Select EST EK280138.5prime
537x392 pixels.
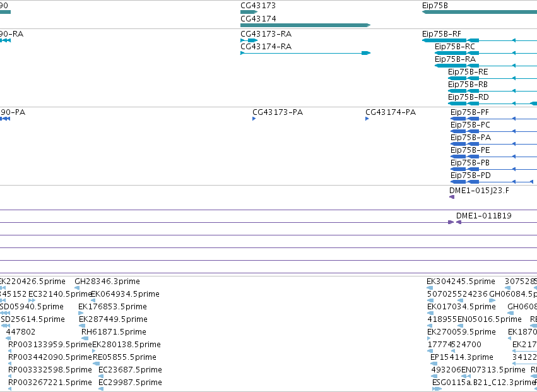126,345
